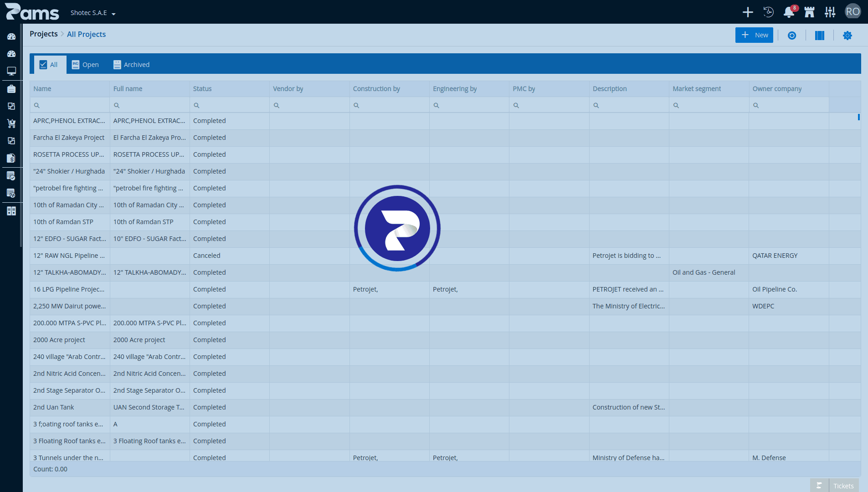
Task: Open the RO user avatar menu
Action: (853, 12)
